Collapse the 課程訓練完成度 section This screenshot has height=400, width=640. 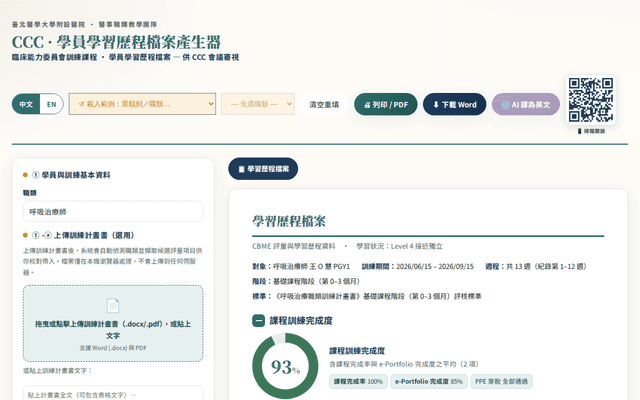pyautogui.click(x=258, y=321)
